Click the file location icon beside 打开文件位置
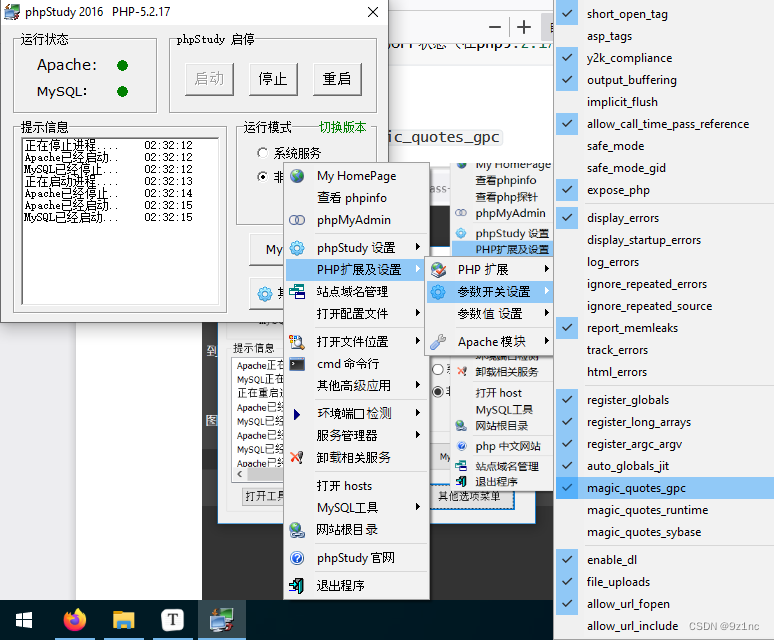This screenshot has width=774, height=640. (x=297, y=341)
